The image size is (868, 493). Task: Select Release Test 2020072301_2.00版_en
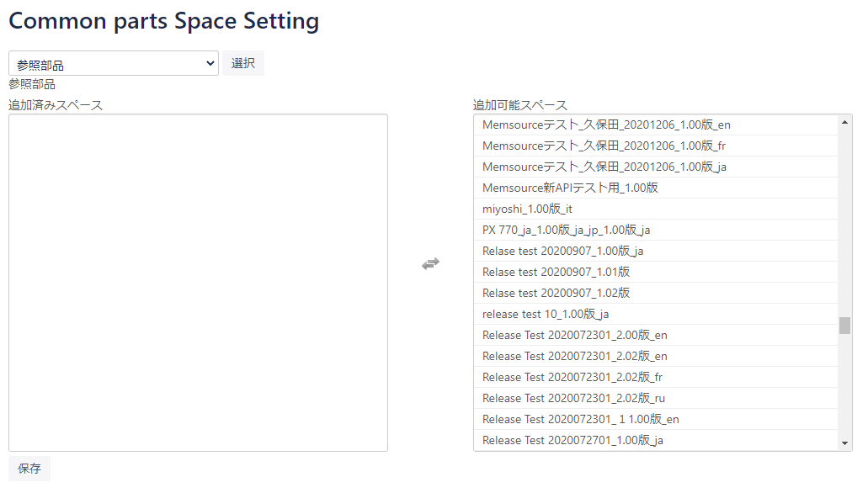click(x=656, y=336)
